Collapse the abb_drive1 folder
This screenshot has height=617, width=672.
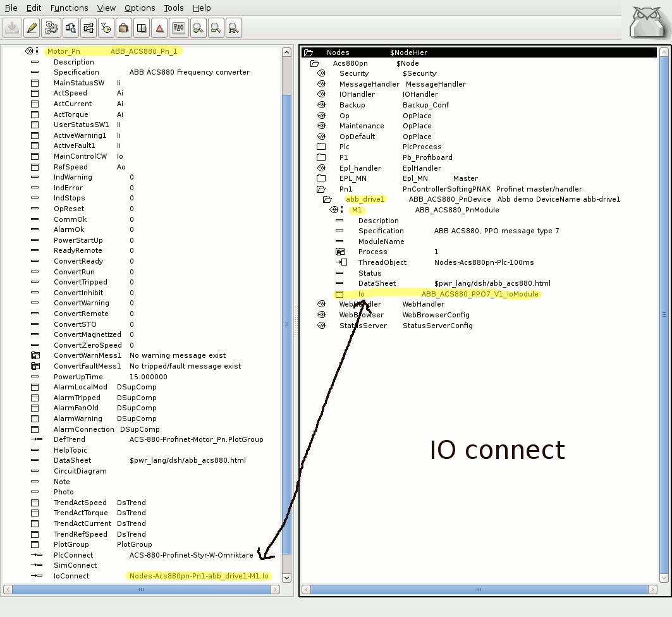click(327, 199)
